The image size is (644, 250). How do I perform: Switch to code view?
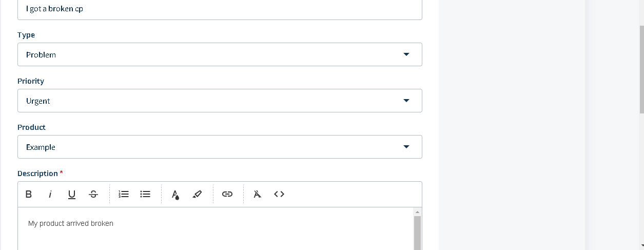pyautogui.click(x=279, y=194)
